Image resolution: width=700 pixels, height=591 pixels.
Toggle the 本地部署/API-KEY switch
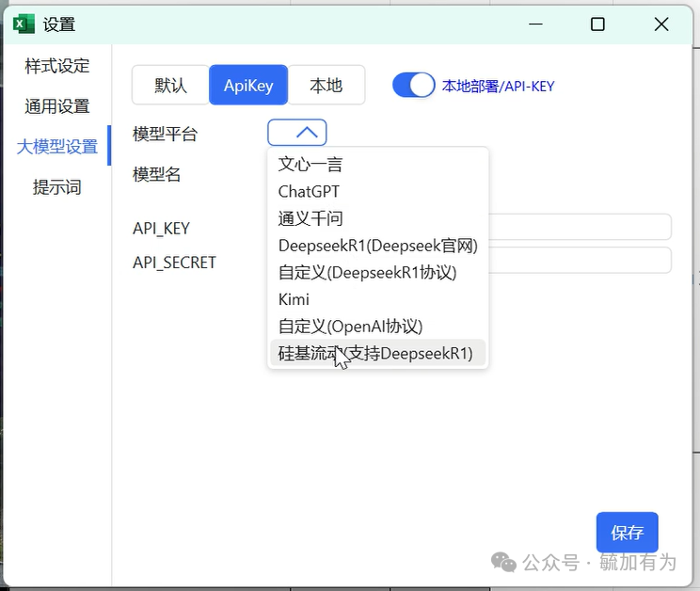pos(413,85)
